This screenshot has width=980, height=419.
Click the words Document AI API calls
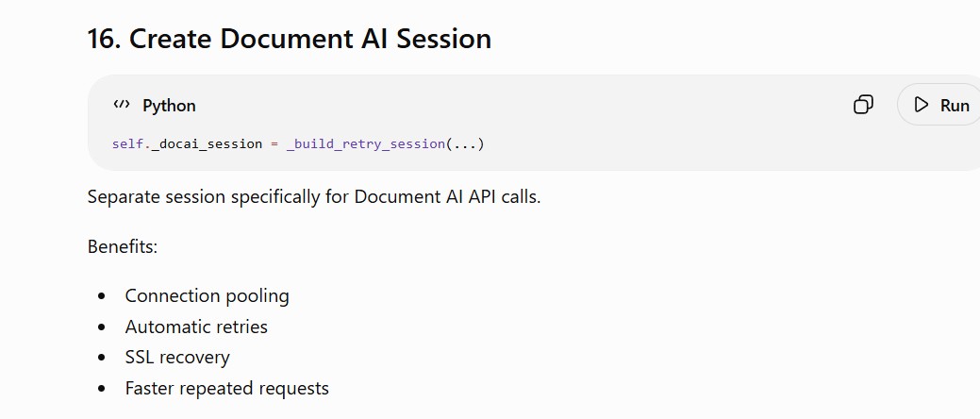pyautogui.click(x=447, y=197)
